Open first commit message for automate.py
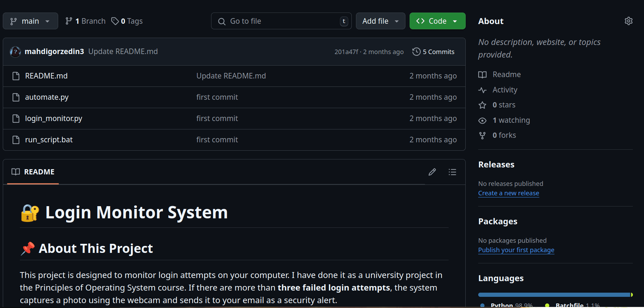 click(217, 97)
